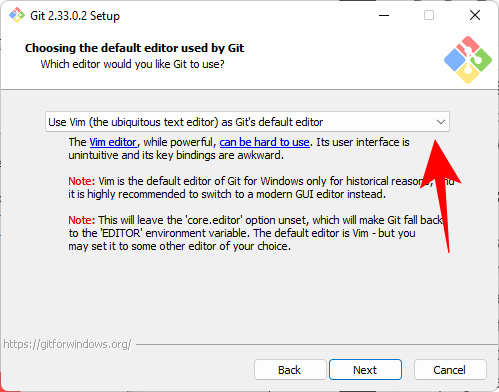
Task: Click the 'Choosing the default editor used by Git' heading
Action: 134,48
